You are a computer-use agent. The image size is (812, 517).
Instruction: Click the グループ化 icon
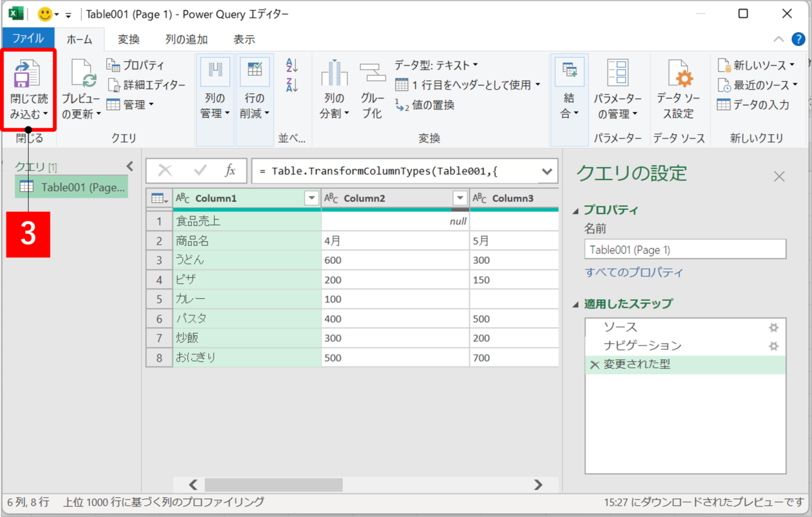coord(373,73)
